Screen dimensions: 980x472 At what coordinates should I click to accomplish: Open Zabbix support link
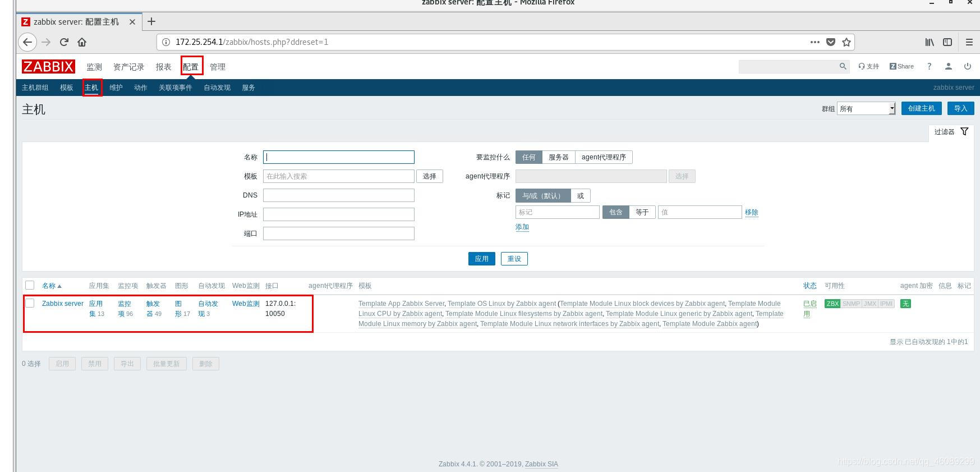(x=869, y=66)
